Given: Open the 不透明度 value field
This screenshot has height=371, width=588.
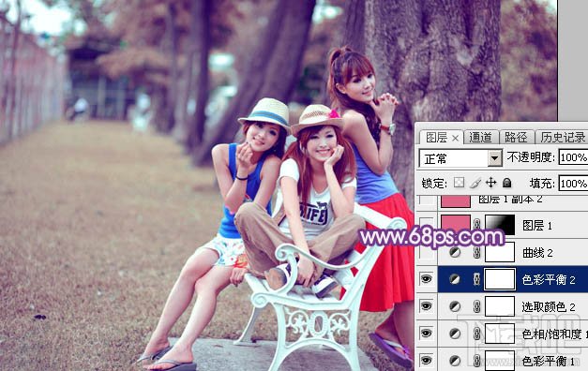Looking at the screenshot, I should [573, 157].
